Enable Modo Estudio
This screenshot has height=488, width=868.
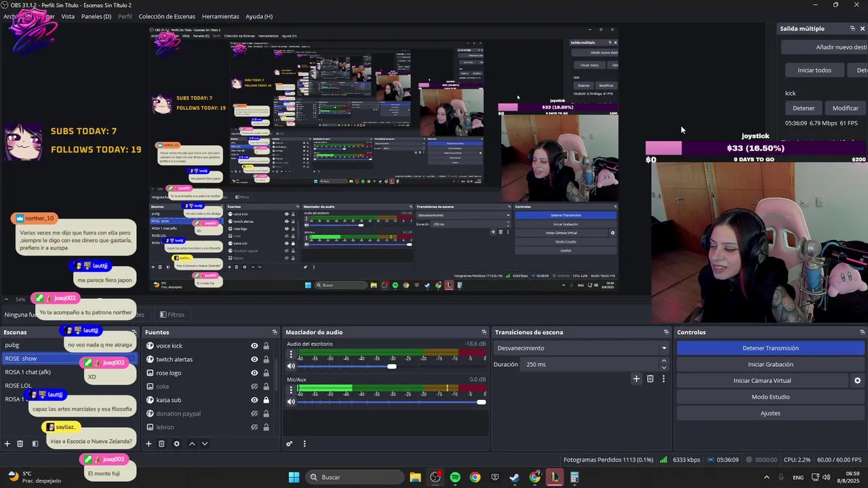pyautogui.click(x=770, y=397)
